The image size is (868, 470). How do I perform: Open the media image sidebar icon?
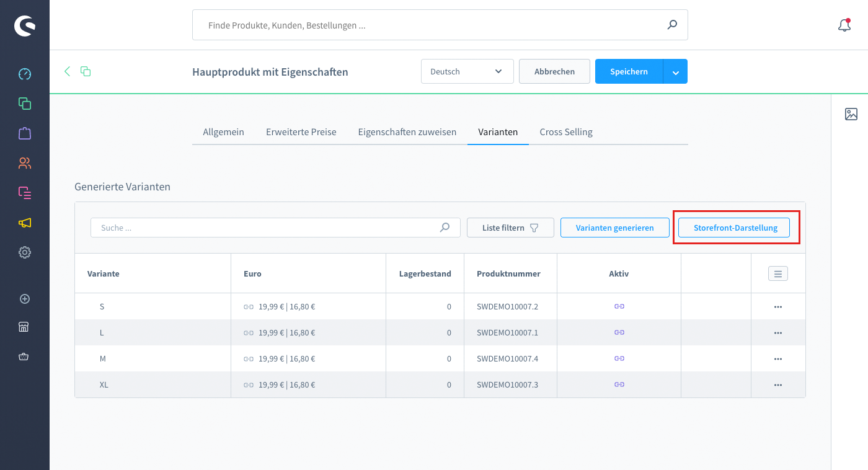click(851, 114)
